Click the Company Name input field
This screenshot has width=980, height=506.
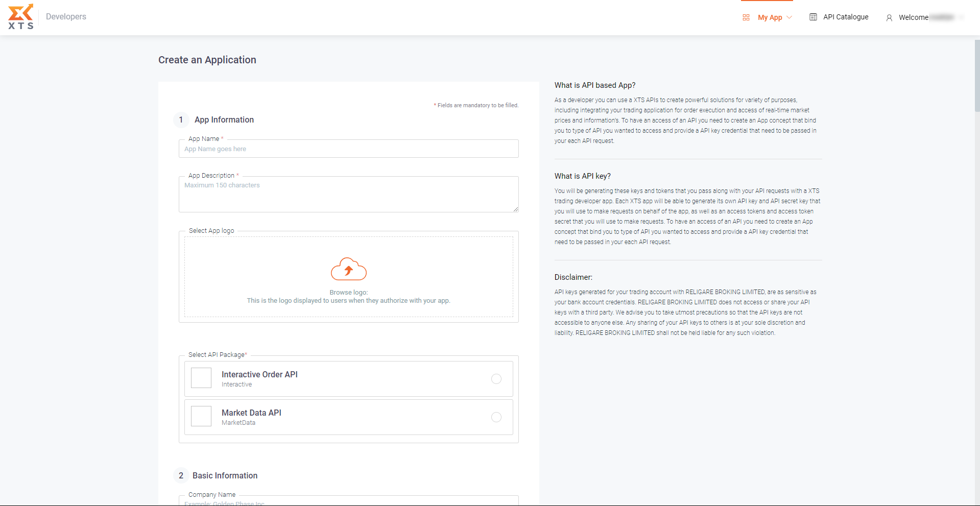tap(348, 502)
